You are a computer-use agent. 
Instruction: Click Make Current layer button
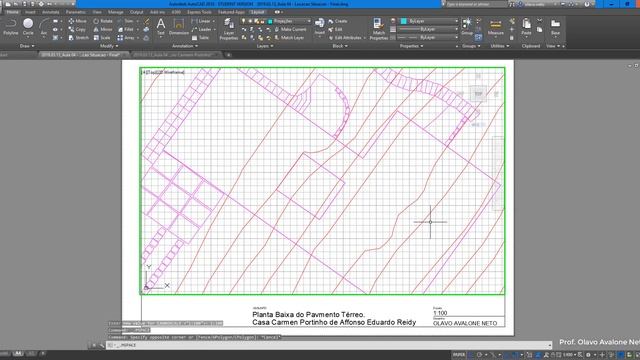(x=291, y=29)
